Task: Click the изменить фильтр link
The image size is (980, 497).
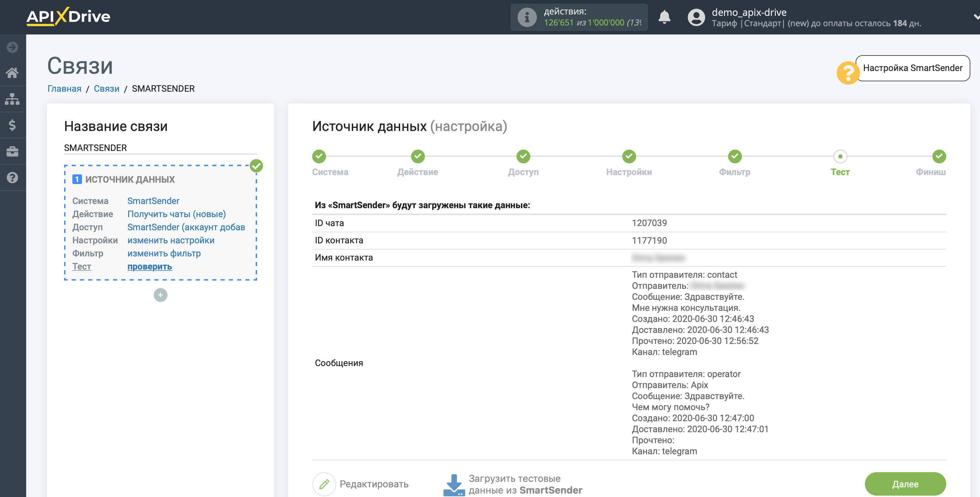Action: click(164, 253)
